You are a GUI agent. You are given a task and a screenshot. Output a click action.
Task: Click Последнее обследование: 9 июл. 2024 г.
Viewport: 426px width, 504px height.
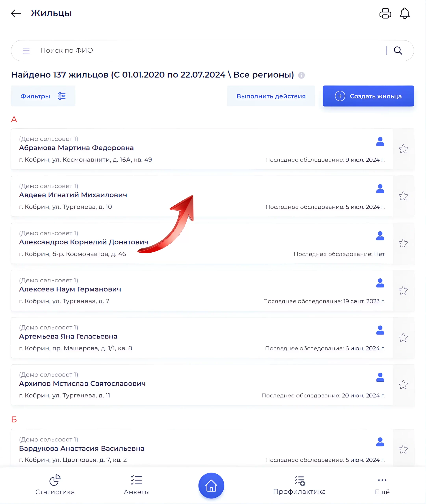325,160
